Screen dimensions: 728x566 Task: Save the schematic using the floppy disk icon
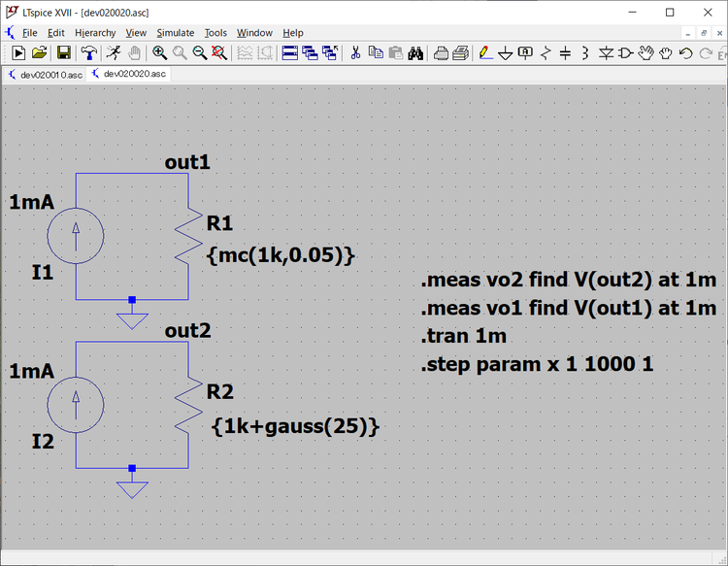[64, 53]
